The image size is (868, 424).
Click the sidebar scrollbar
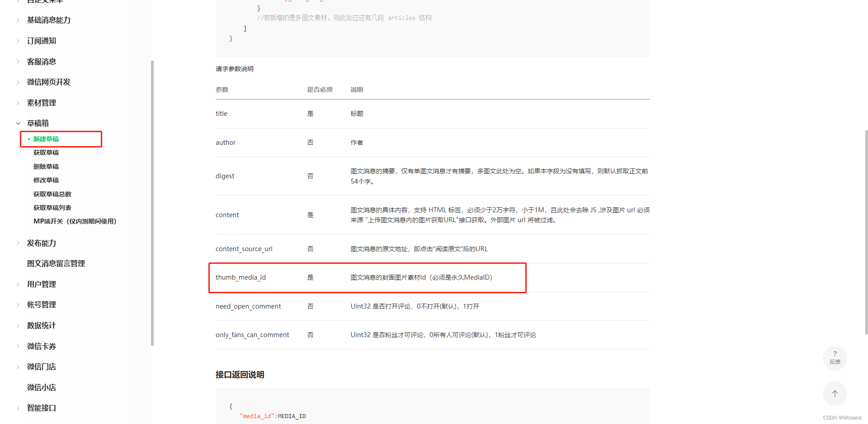152,203
